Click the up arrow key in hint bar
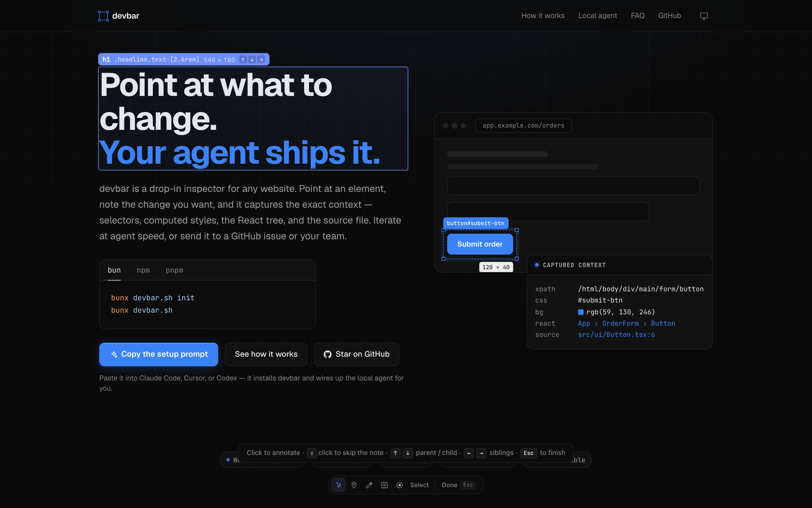This screenshot has width=812, height=508. (395, 453)
